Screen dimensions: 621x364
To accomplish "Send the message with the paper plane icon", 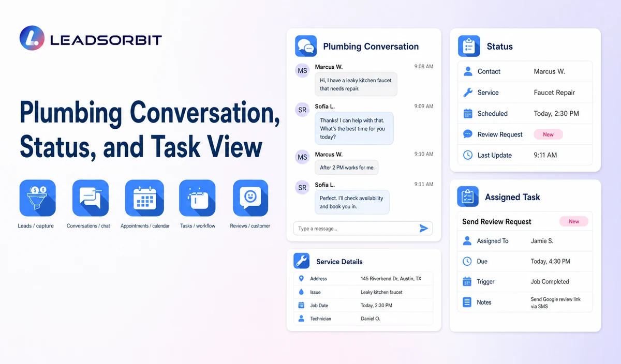I will coord(423,229).
